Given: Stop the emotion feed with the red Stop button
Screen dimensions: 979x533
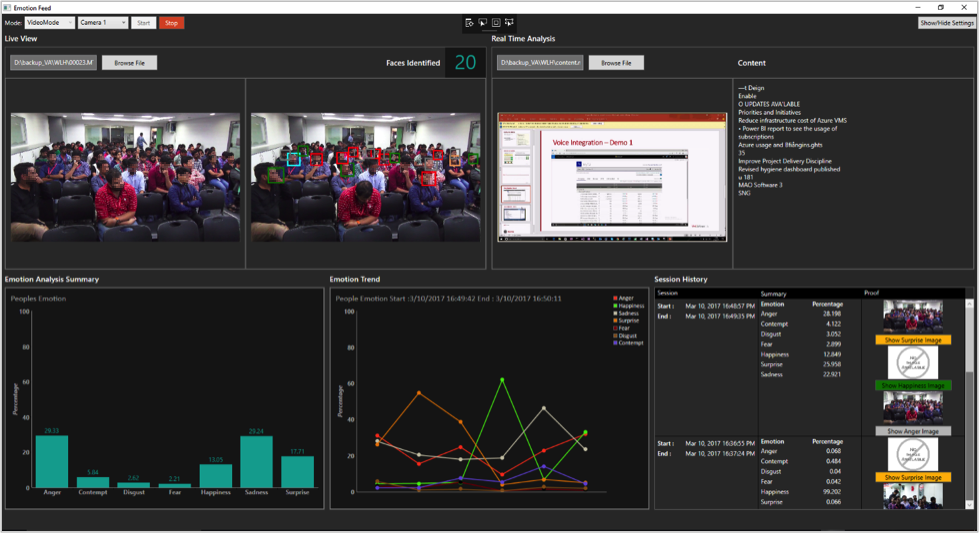Looking at the screenshot, I should (x=171, y=22).
